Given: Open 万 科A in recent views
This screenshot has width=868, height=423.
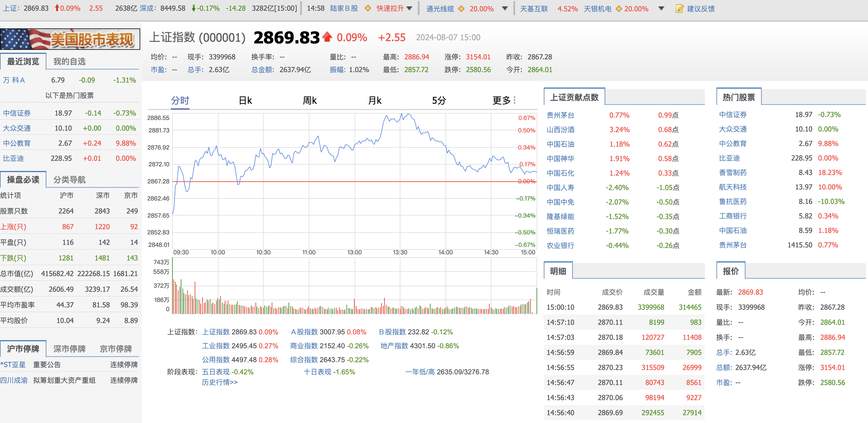Looking at the screenshot, I should (x=14, y=80).
